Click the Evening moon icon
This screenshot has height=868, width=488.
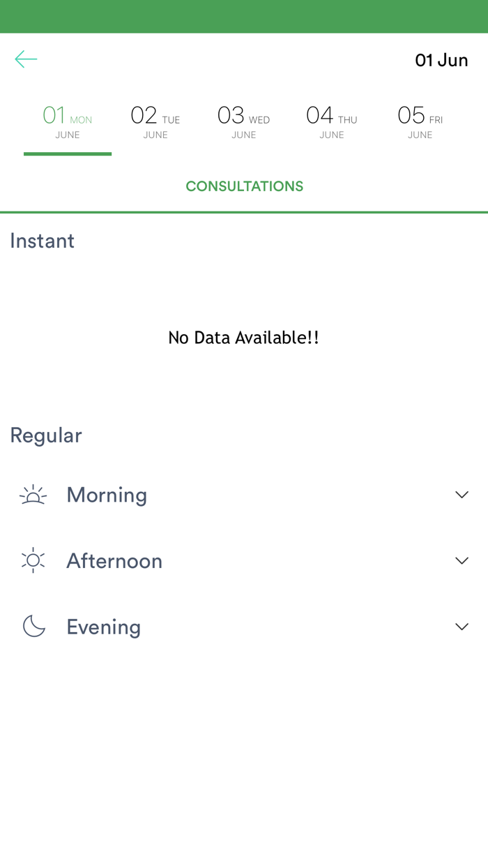(x=33, y=627)
